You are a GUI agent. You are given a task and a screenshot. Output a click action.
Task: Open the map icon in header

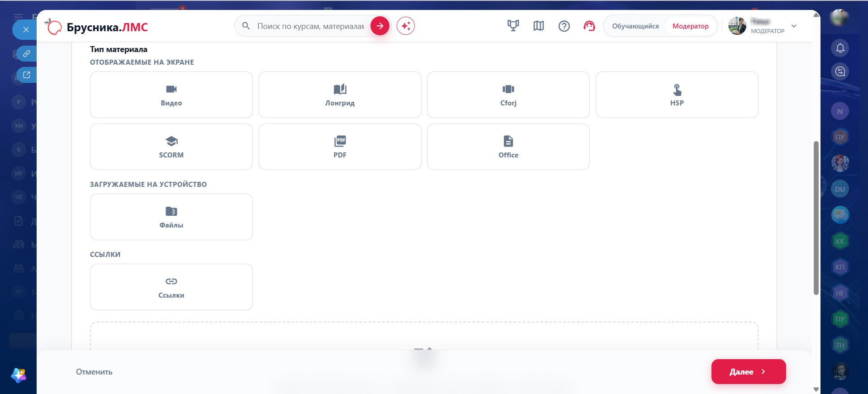(538, 26)
